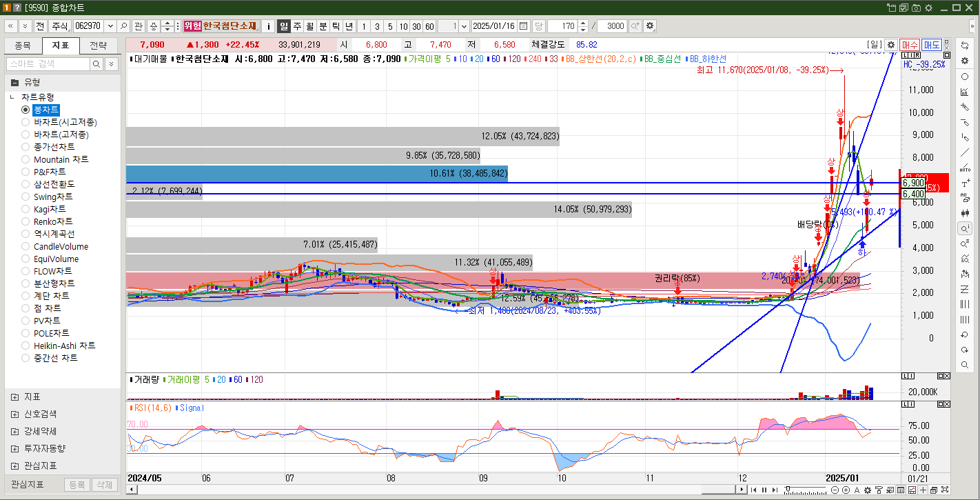The image size is (980, 500).
Task: Expand the 신호검색 tree section
Action: (15, 414)
